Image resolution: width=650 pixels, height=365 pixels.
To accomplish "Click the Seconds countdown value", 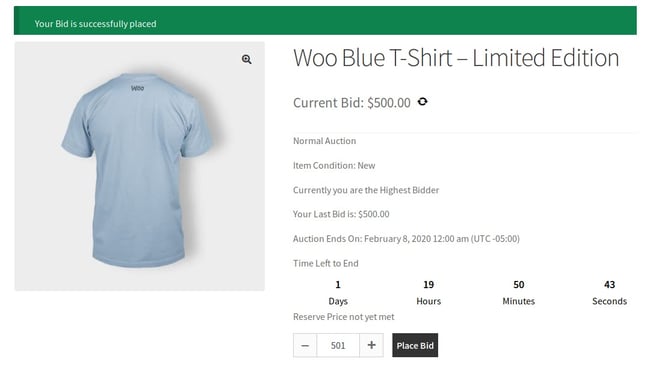I will (x=609, y=285).
